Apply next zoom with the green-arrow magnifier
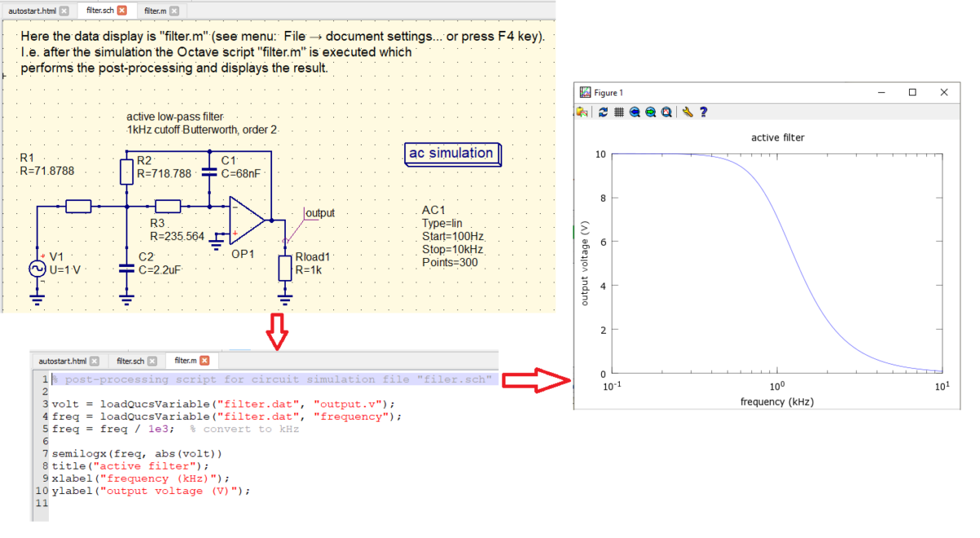980x538 pixels. point(650,113)
